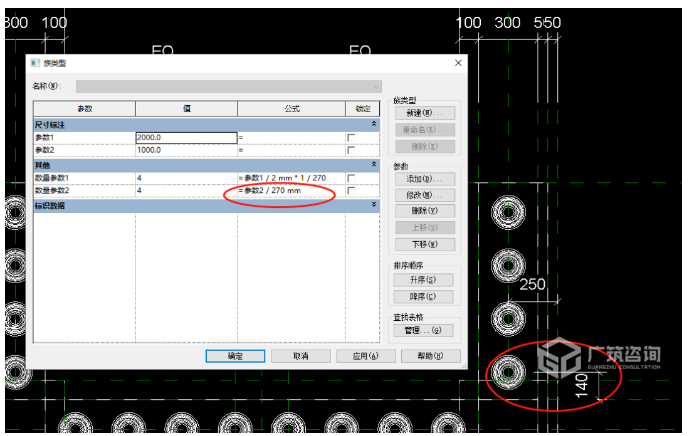
Task: Edit the 参数1 value field 2000.0
Action: point(186,138)
